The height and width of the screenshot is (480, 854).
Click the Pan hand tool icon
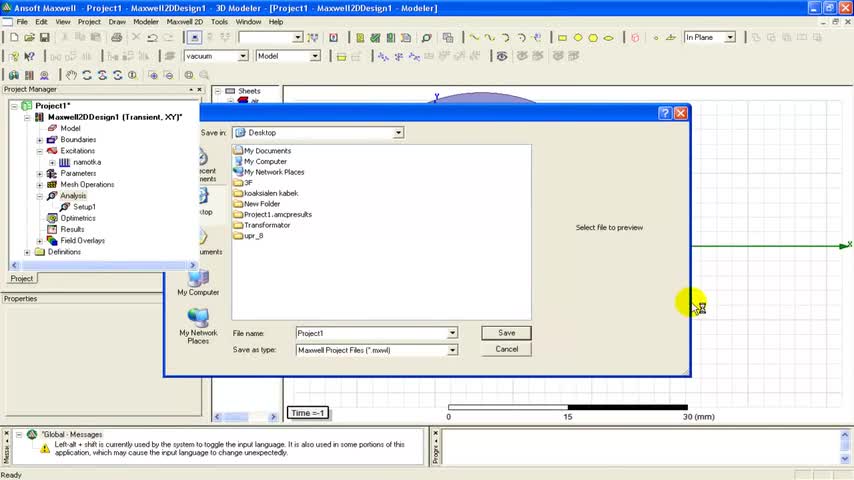pyautogui.click(x=71, y=75)
